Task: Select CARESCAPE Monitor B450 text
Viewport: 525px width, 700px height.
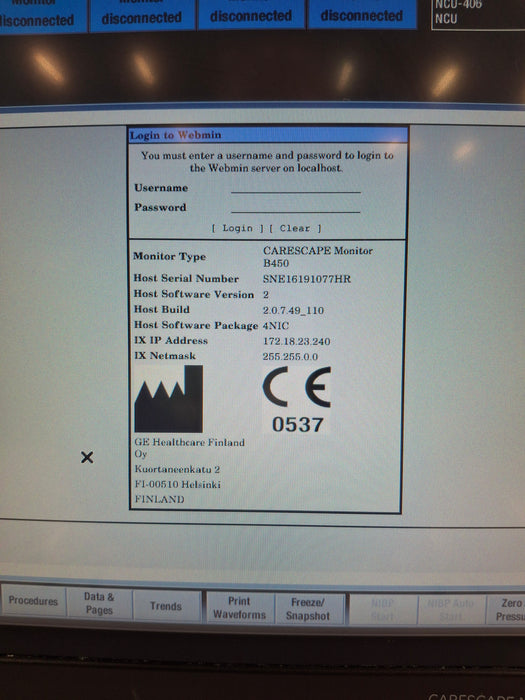Action: [317, 257]
